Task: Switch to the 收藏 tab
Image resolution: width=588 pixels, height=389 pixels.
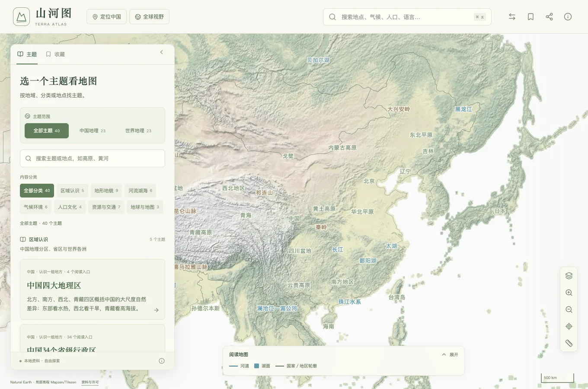Action: tap(55, 54)
